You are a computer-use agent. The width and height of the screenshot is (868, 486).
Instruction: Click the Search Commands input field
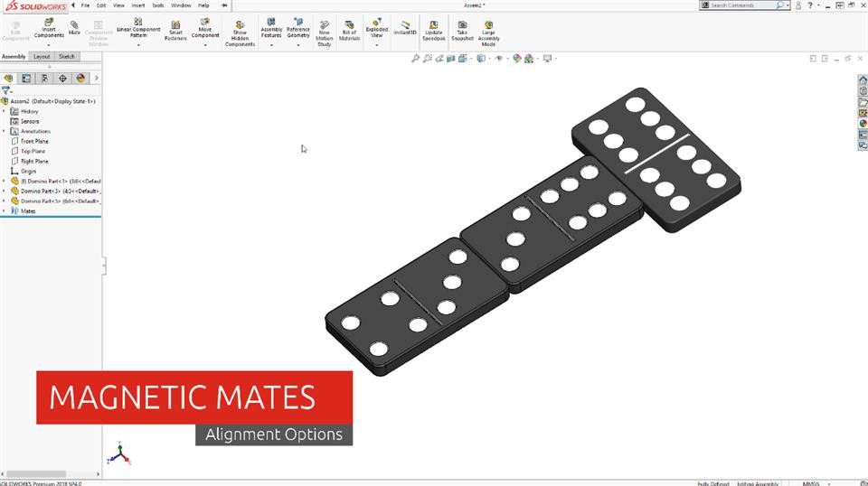click(741, 5)
